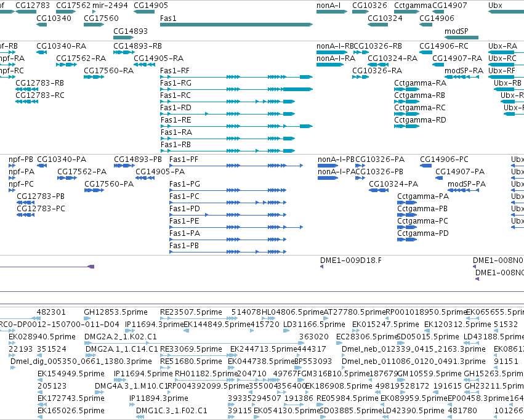
Task: Open the IP11894.3prime EST
Action: click(132, 405)
